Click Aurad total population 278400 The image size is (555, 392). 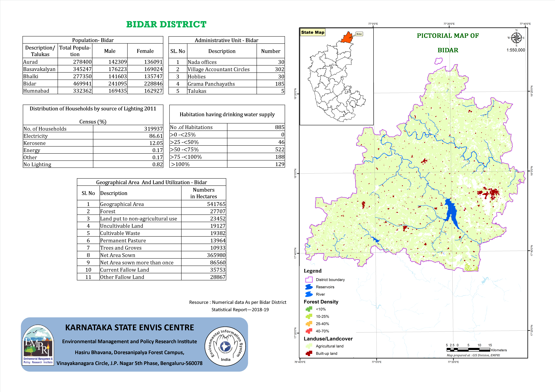(x=82, y=62)
